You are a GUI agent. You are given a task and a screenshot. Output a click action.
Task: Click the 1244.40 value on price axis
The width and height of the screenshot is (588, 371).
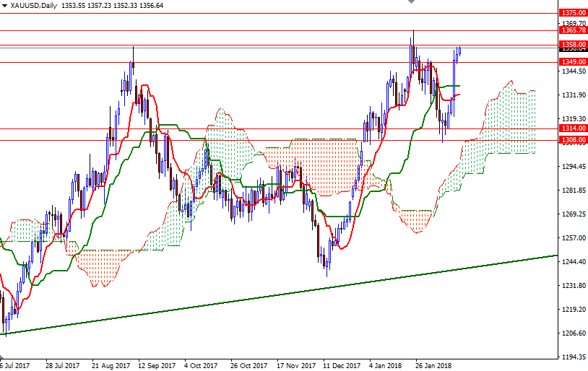click(x=574, y=261)
